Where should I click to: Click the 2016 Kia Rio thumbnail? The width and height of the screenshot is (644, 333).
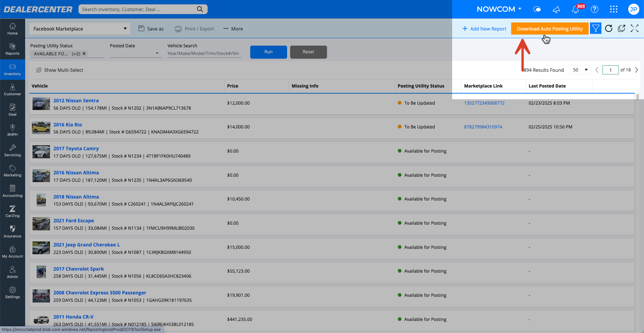(x=41, y=128)
